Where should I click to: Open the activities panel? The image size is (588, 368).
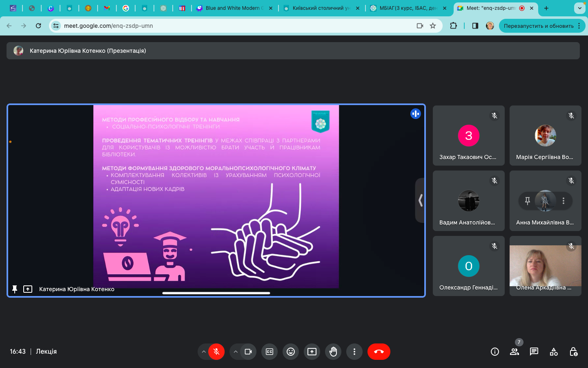click(554, 352)
